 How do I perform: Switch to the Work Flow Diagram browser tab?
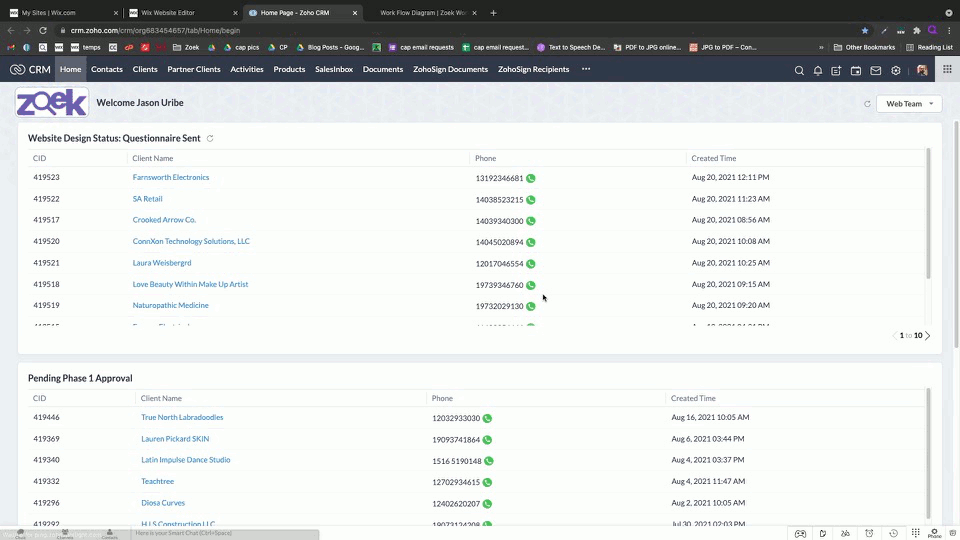[x=422, y=13]
